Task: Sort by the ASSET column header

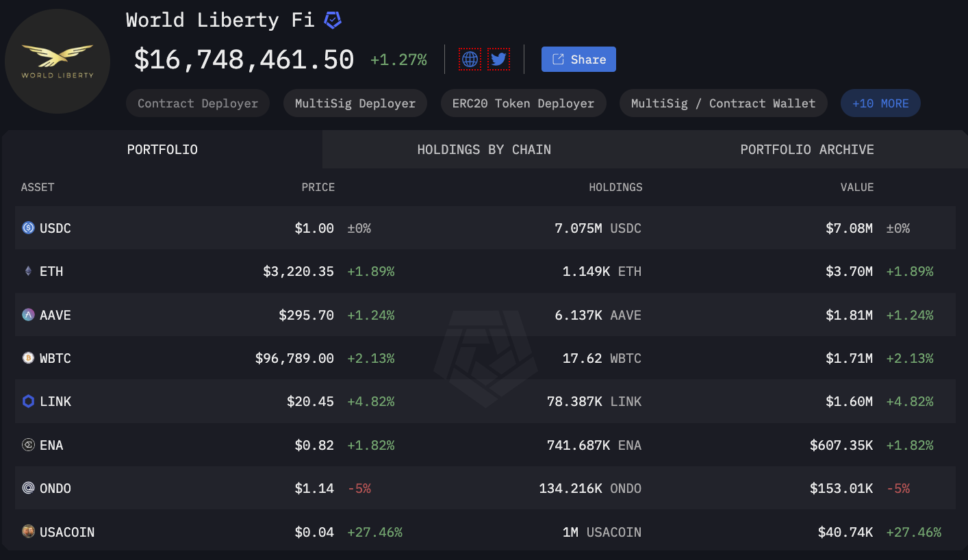Action: point(38,187)
